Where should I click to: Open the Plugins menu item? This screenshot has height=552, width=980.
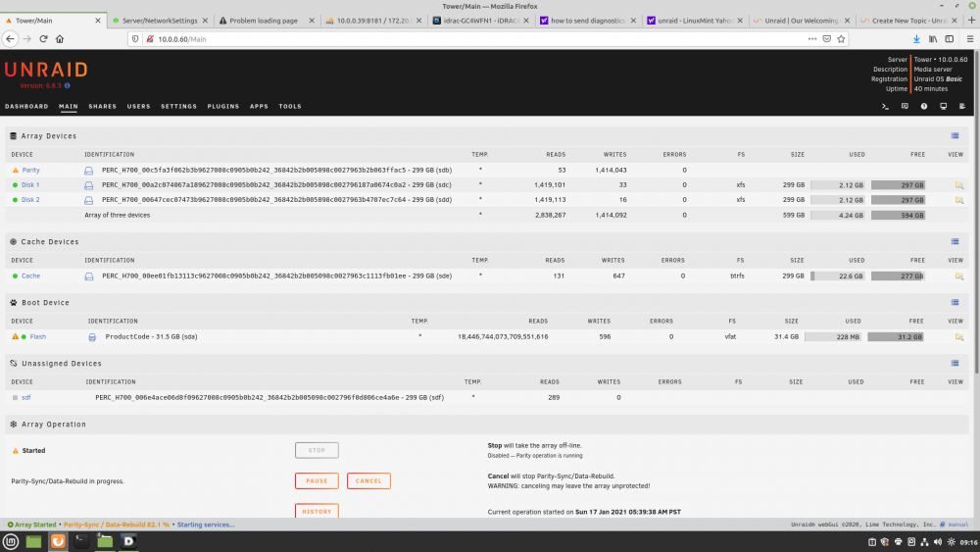point(223,106)
